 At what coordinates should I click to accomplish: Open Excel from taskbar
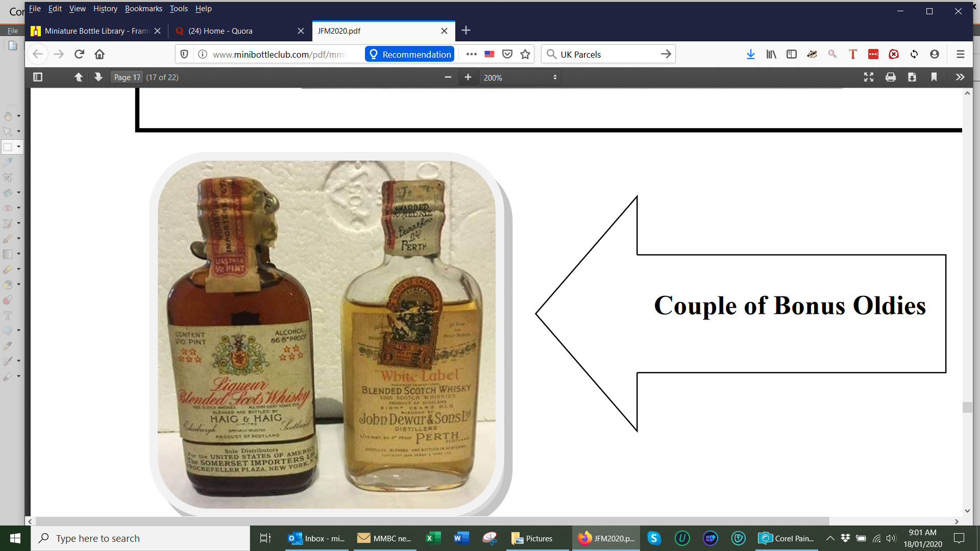[x=433, y=538]
